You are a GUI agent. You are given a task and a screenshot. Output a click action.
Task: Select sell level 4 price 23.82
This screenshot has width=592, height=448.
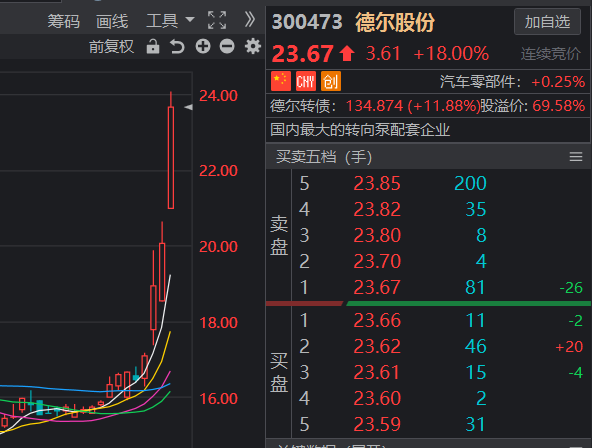pos(377,209)
